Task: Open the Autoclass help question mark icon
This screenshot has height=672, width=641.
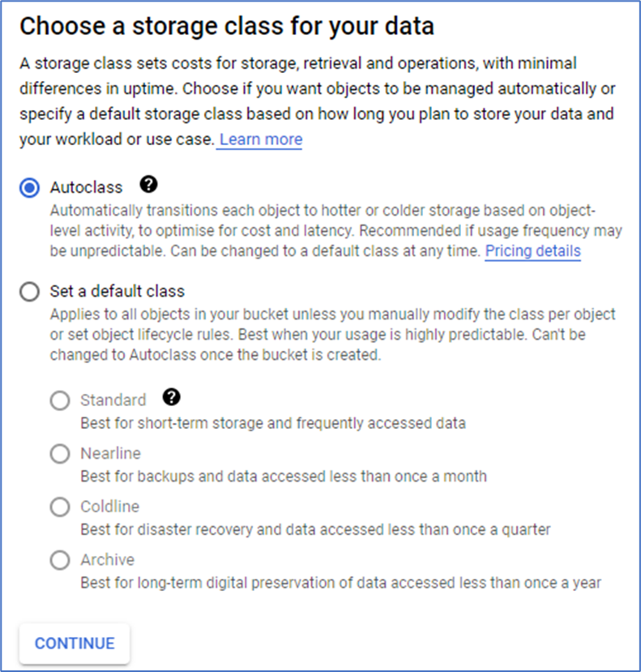Action: (x=148, y=186)
